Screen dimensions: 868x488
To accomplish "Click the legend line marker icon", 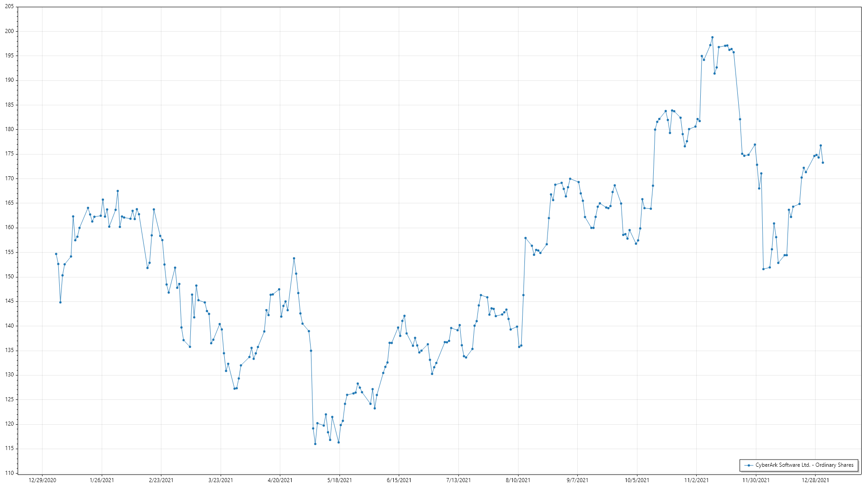I will (749, 465).
